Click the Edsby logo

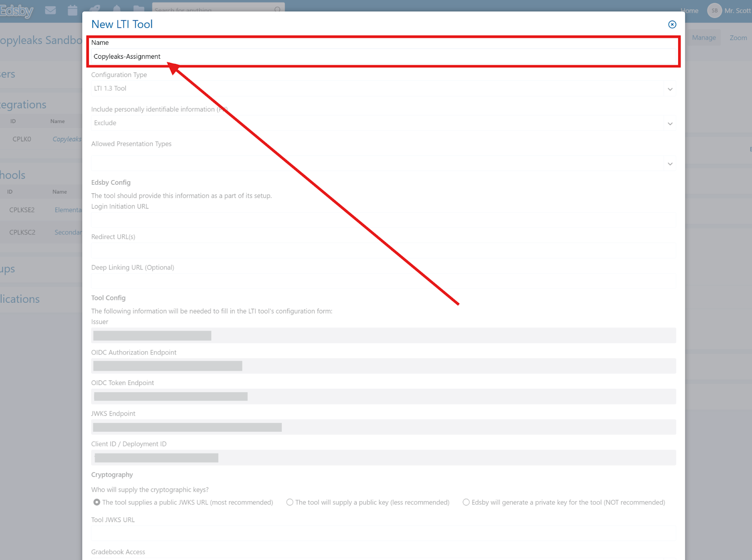pyautogui.click(x=17, y=10)
